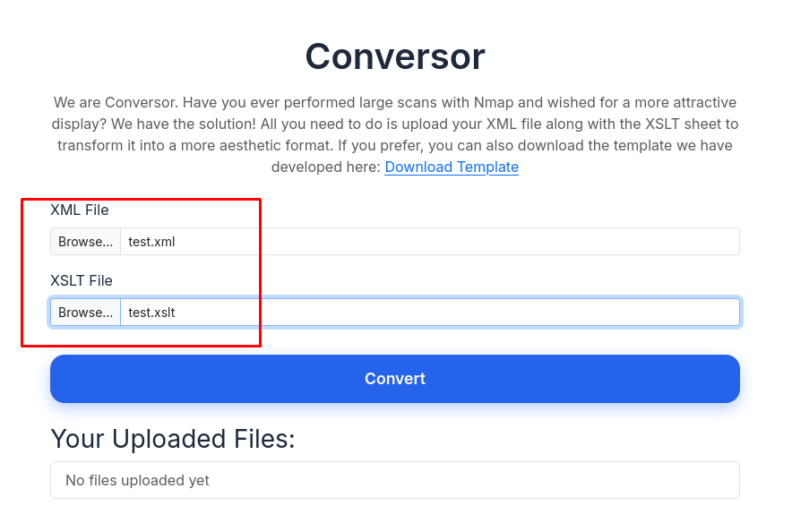This screenshot has height=532, width=792.
Task: Click Browse button for XML File
Action: [x=86, y=241]
